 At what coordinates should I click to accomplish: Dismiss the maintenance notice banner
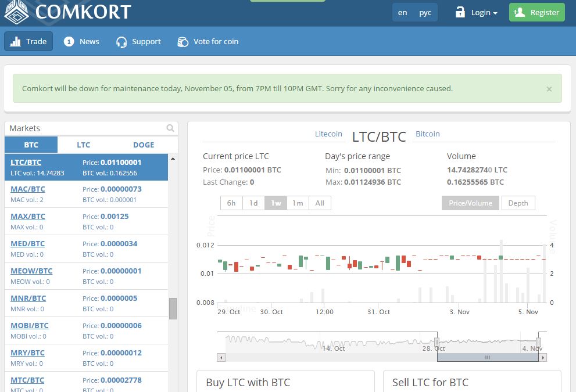click(549, 89)
